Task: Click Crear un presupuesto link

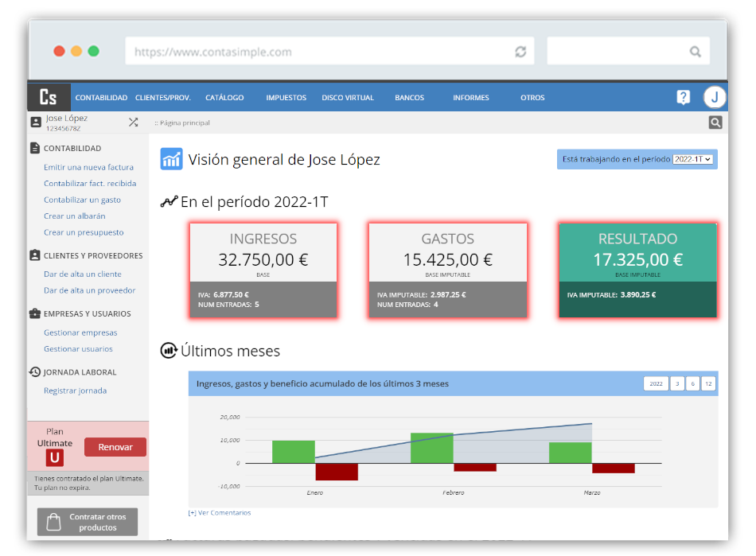Action: point(84,232)
